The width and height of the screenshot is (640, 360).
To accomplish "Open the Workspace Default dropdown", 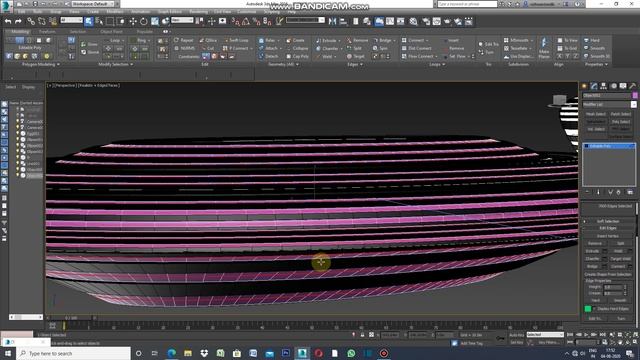I will [93, 4].
